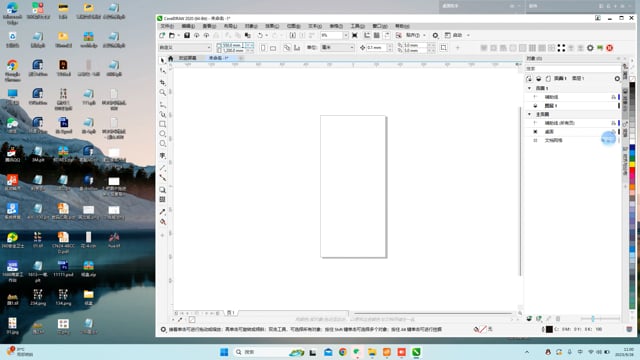Screen dimensions: 640x360
Task: Select the Shape tool in toolbox
Action: (x=162, y=71)
